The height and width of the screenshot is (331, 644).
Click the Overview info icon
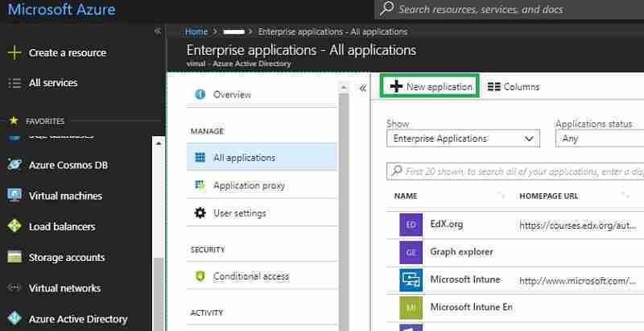tap(200, 94)
